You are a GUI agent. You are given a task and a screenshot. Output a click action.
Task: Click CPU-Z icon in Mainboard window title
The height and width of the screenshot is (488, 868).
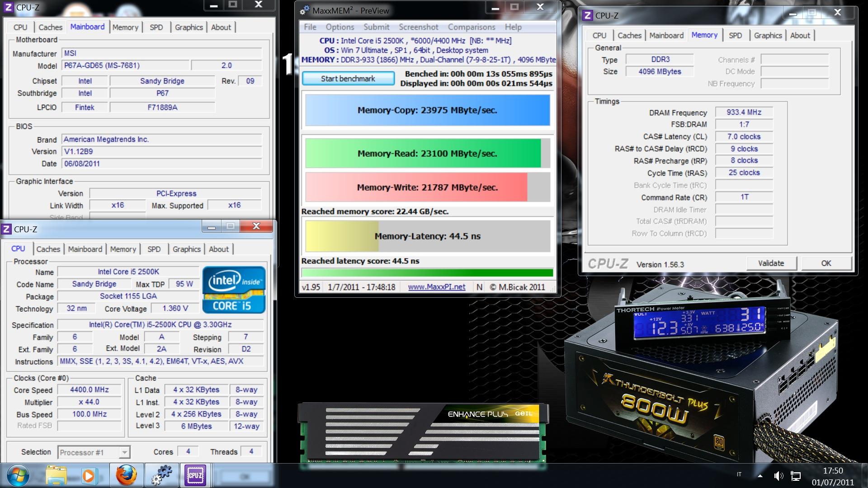8,7
